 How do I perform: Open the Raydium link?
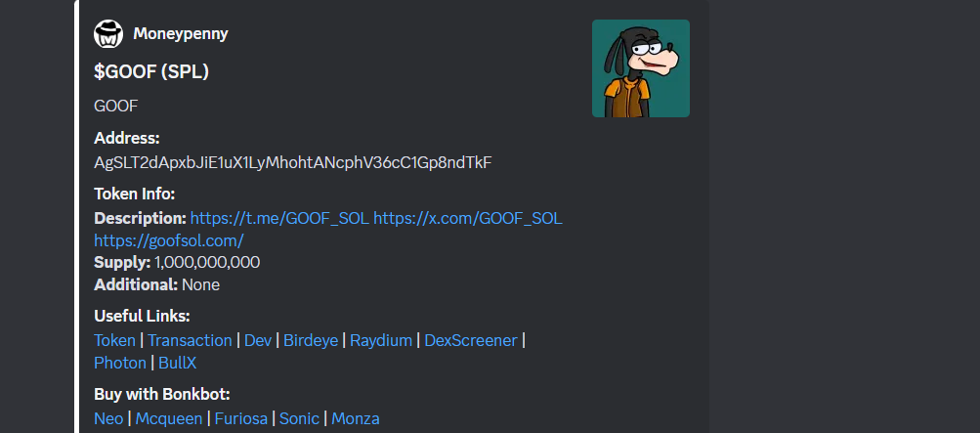tap(381, 340)
